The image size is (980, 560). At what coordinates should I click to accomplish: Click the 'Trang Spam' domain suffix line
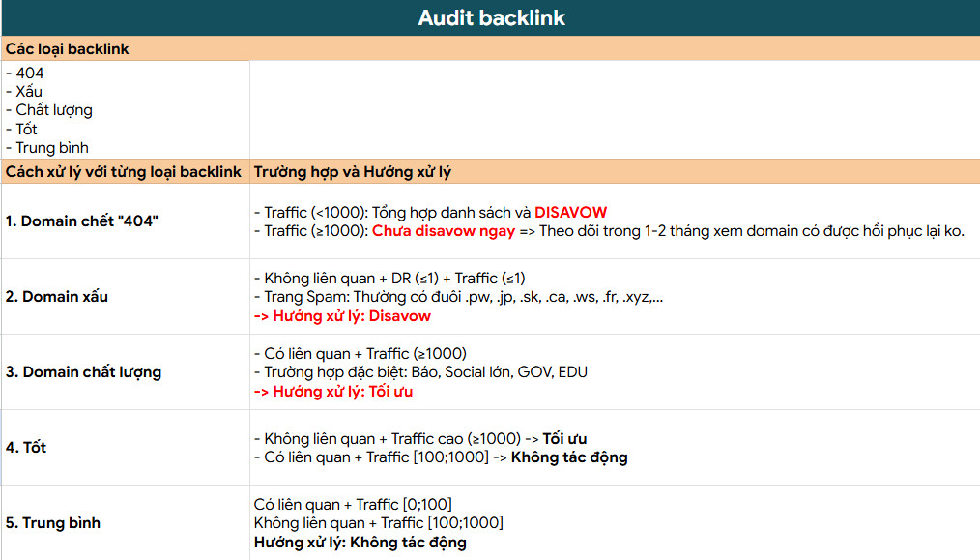click(459, 297)
